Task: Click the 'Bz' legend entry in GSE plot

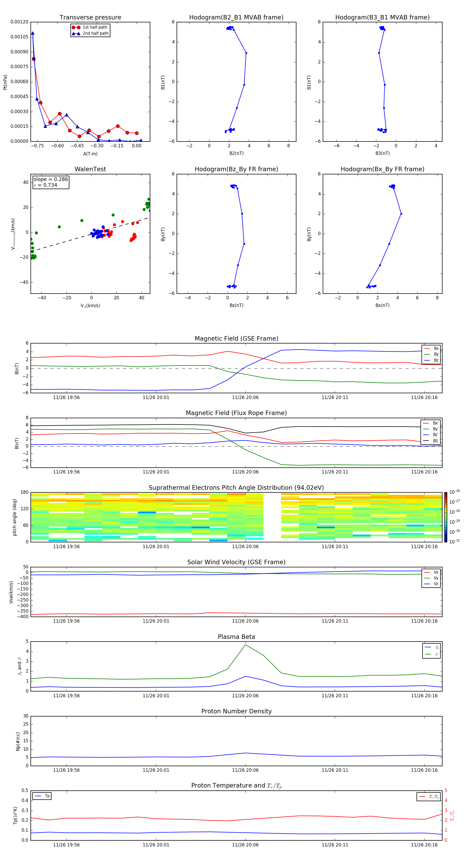Action: tap(431, 360)
